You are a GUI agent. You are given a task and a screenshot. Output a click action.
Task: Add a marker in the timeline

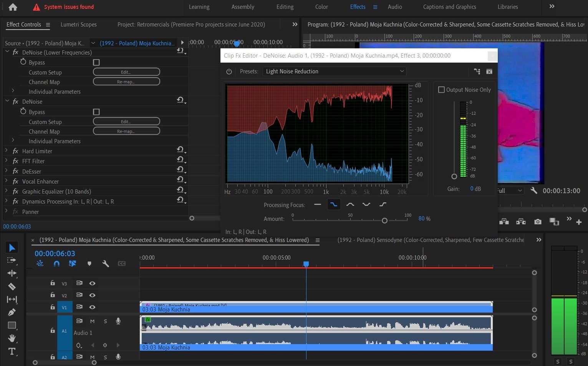[89, 263]
